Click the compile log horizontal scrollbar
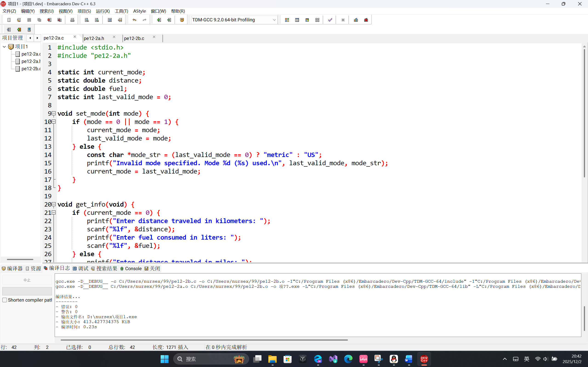 point(204,340)
